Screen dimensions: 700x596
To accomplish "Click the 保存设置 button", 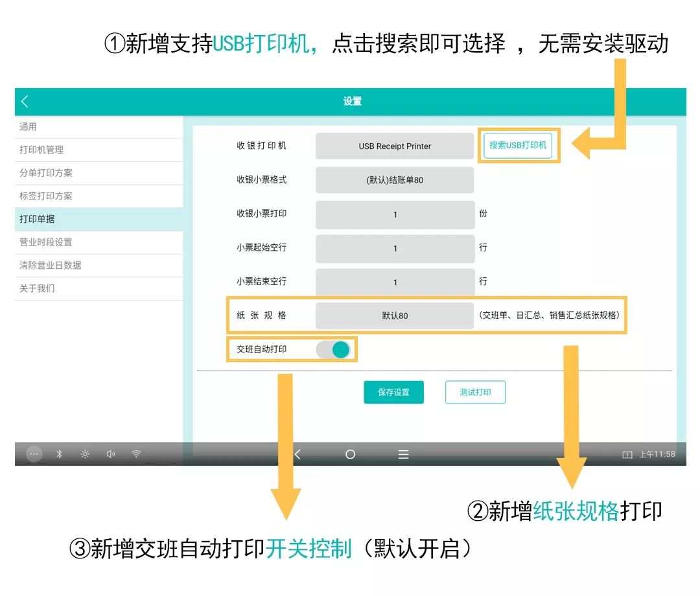I will pos(393,392).
